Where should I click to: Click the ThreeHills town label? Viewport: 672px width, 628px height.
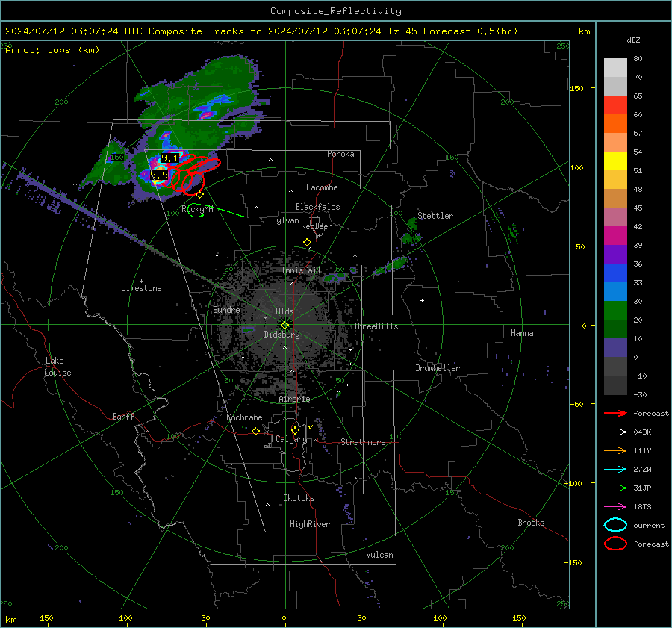[x=376, y=326]
